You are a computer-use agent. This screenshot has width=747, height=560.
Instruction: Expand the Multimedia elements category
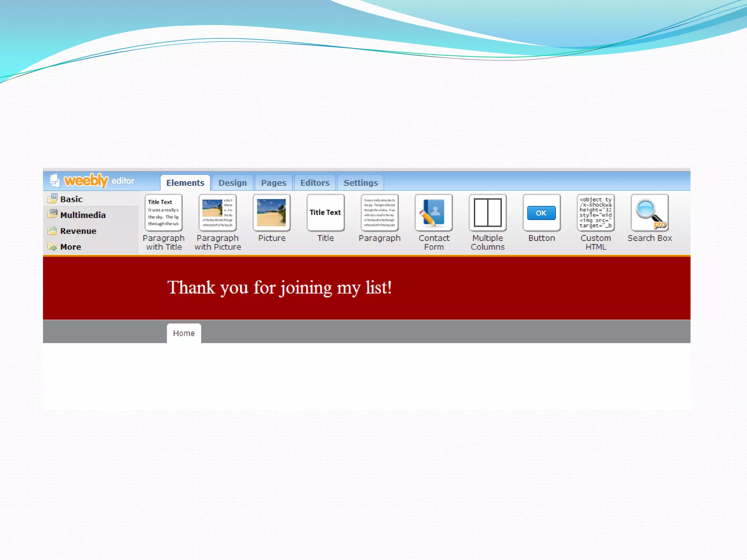click(x=83, y=215)
